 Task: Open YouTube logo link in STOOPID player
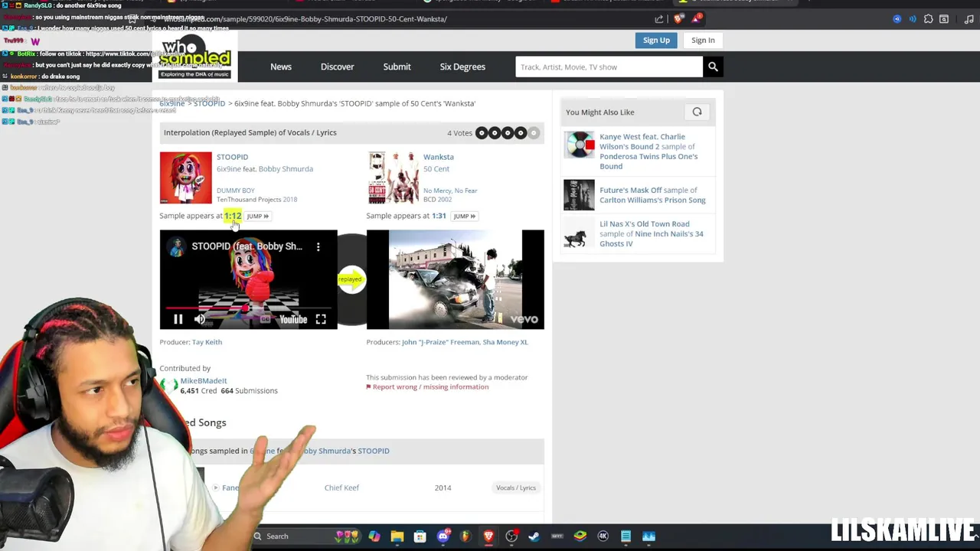[293, 319]
